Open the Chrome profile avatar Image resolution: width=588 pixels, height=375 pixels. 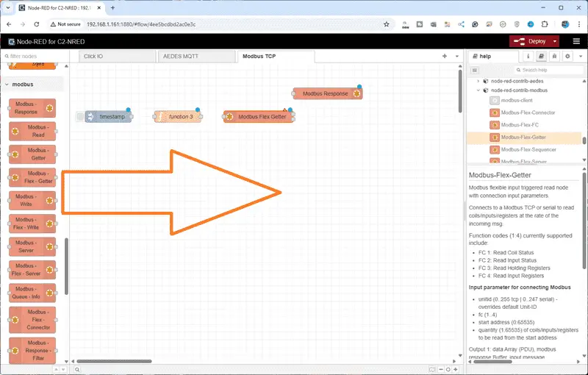coord(565,24)
